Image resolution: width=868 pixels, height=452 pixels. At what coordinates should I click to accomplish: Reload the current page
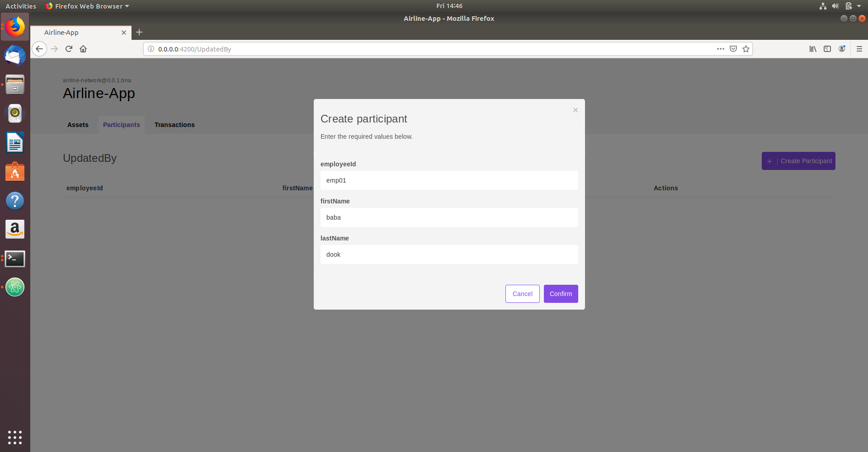tap(69, 49)
